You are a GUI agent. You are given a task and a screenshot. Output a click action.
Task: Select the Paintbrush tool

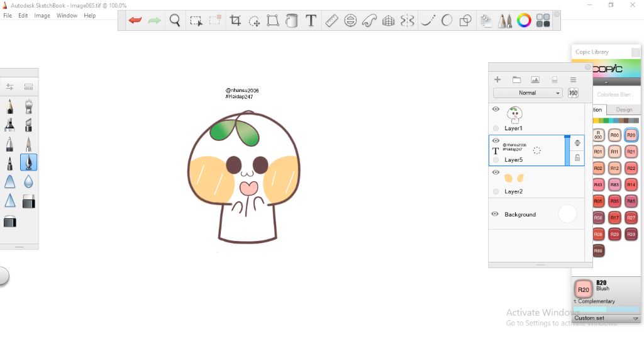click(x=28, y=143)
